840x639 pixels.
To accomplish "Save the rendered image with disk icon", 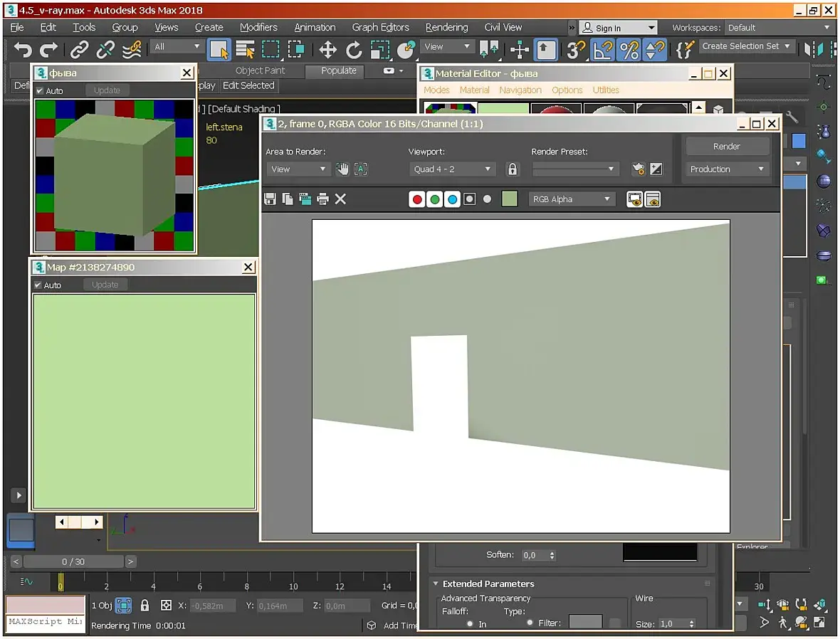I will coord(270,199).
